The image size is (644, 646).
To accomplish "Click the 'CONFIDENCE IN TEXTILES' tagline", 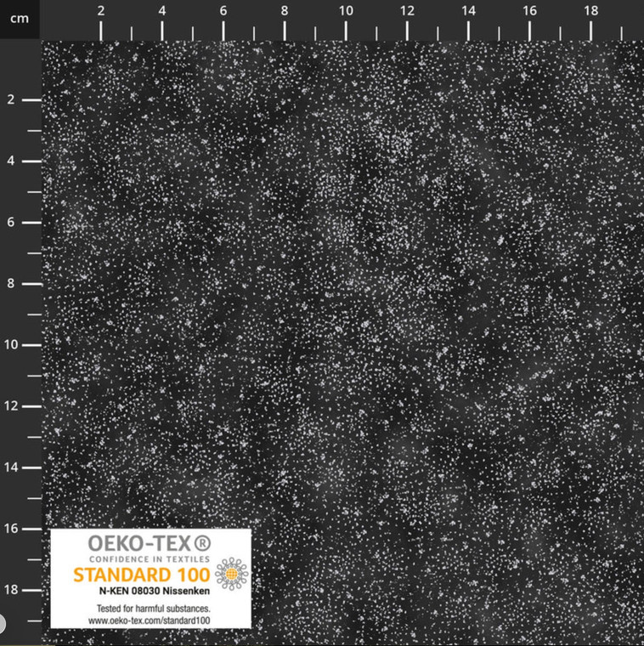I will (150, 559).
